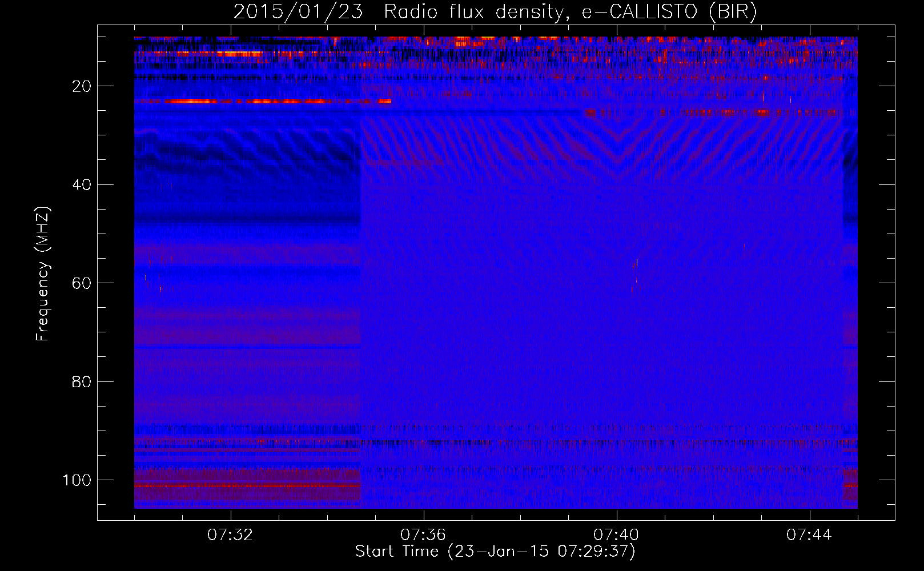Click the 07:36 time tick label

(x=423, y=535)
